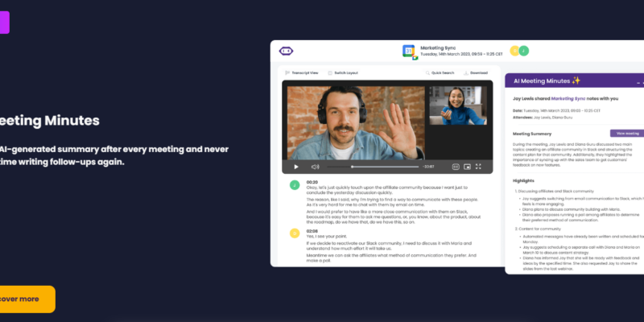
Task: Click the Highlights heading
Action: pos(523,180)
